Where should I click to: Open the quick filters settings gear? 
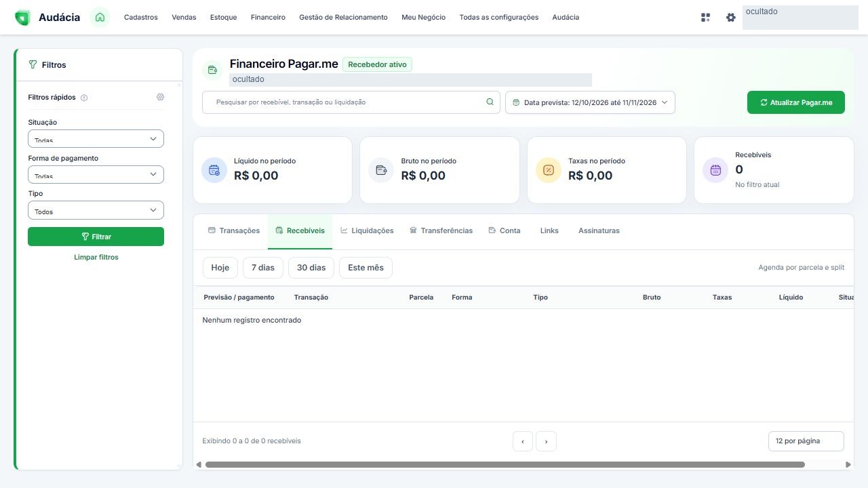click(160, 97)
